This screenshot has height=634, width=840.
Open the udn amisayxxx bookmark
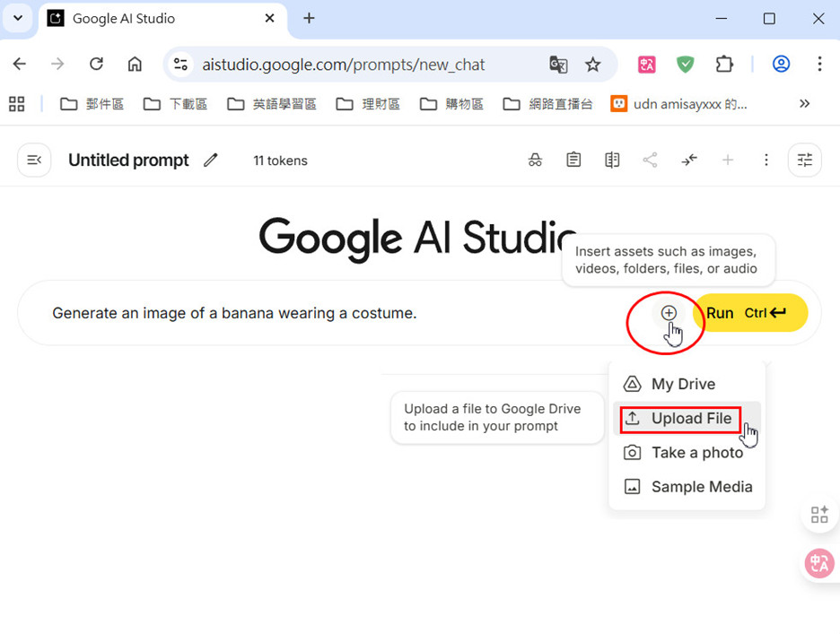point(678,104)
